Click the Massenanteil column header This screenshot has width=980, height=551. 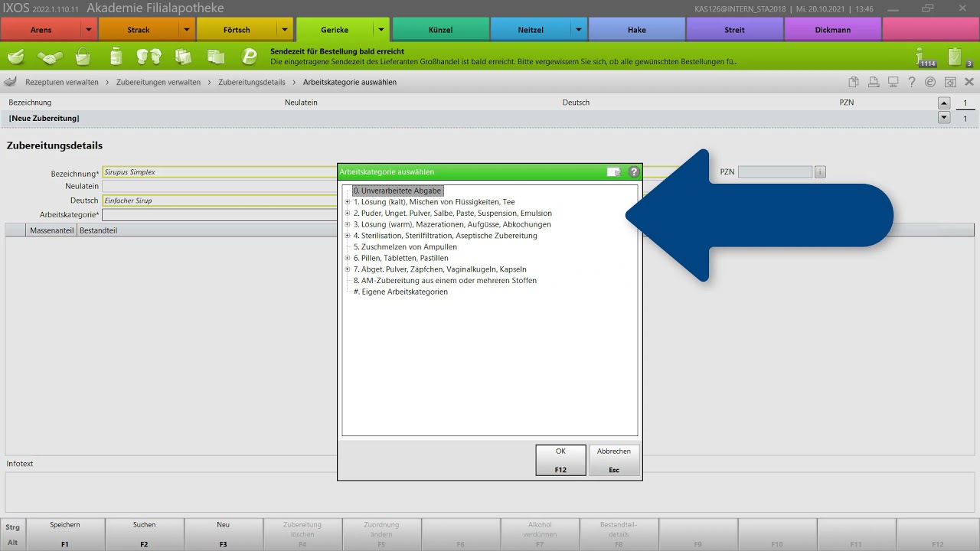tap(52, 230)
